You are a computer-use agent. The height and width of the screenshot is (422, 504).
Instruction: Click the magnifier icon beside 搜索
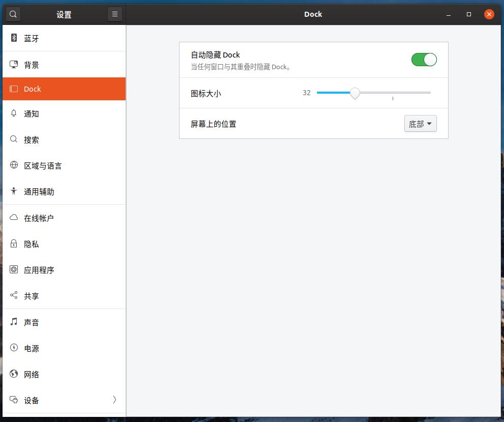pyautogui.click(x=14, y=139)
